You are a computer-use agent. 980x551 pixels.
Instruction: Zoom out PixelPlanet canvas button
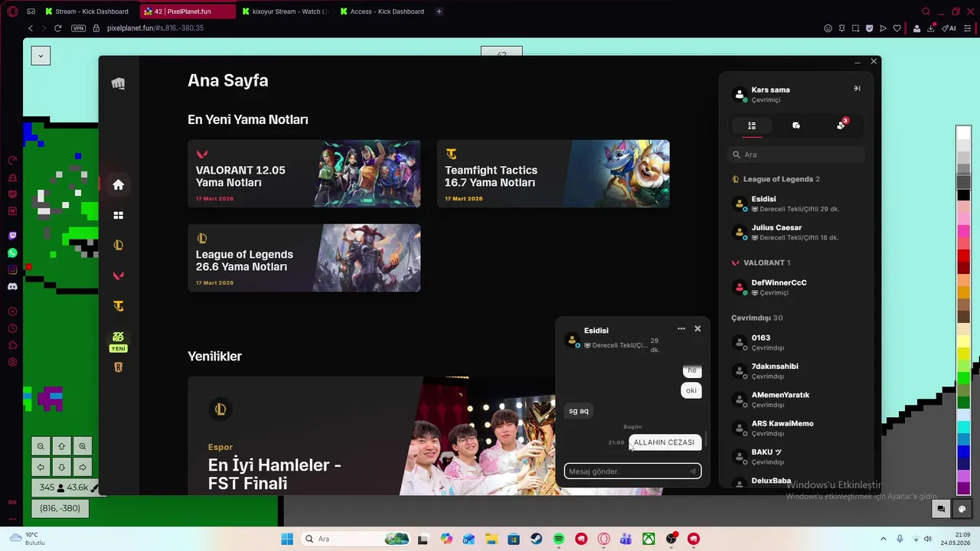[x=41, y=446]
